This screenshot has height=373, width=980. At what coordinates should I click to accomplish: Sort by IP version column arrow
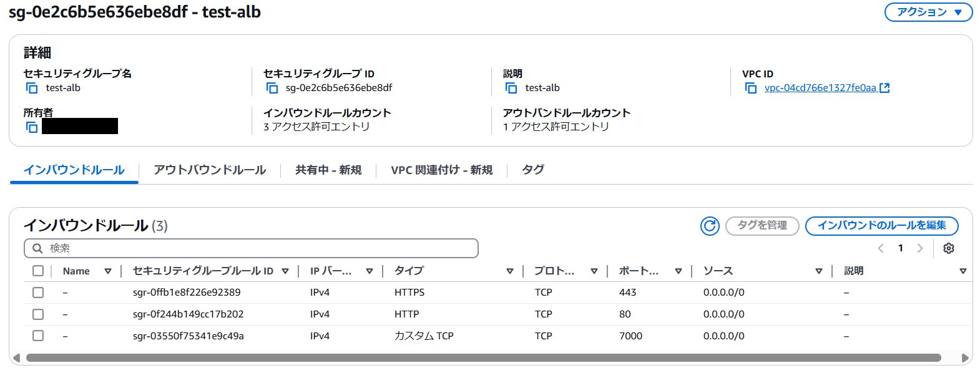pos(370,271)
